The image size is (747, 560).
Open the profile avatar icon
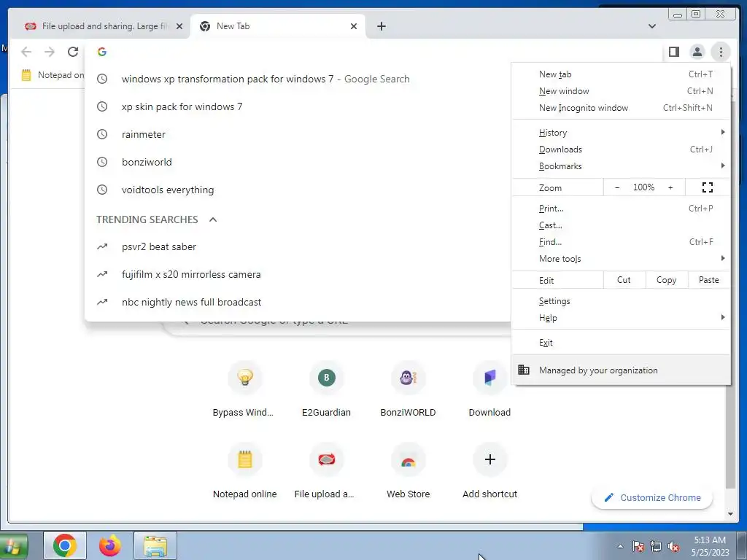pos(697,52)
